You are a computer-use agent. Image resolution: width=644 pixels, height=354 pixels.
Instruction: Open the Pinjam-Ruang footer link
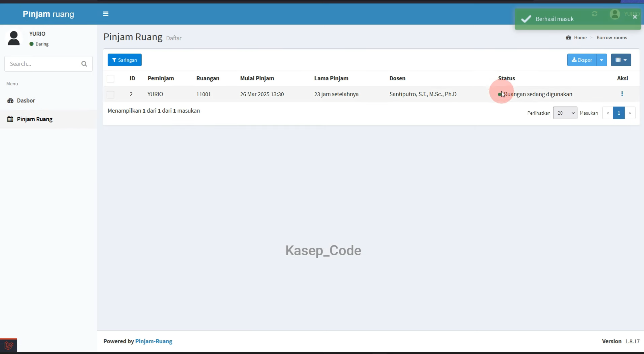tap(154, 341)
